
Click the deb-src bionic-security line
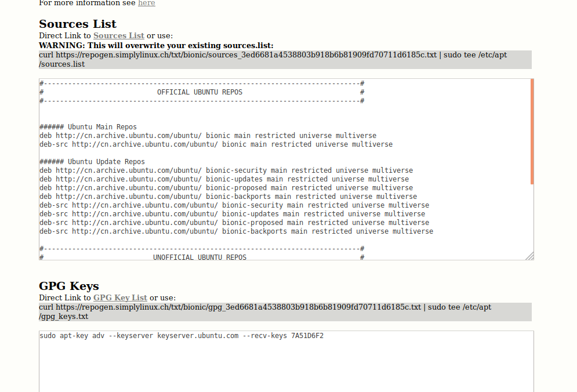pos(234,205)
